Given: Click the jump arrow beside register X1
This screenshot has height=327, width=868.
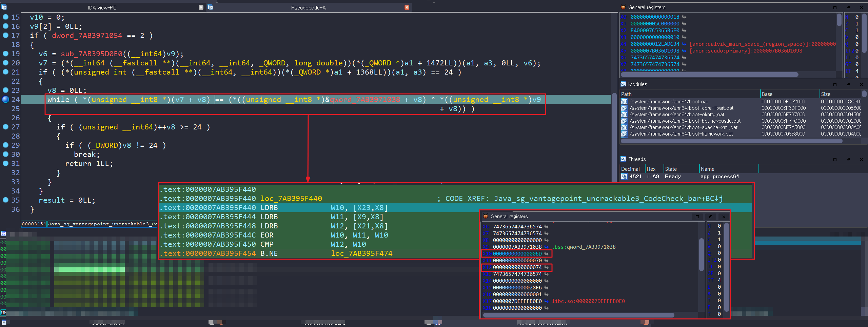Looking at the screenshot, I should coord(684,24).
